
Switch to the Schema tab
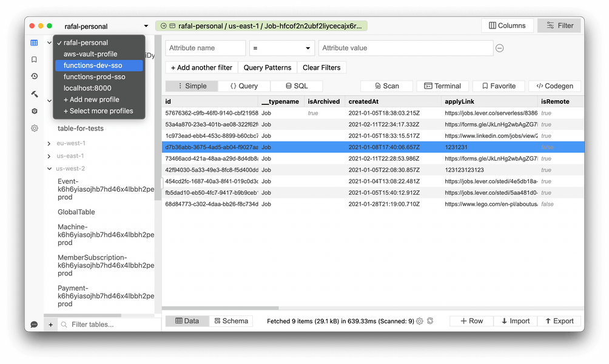point(231,321)
